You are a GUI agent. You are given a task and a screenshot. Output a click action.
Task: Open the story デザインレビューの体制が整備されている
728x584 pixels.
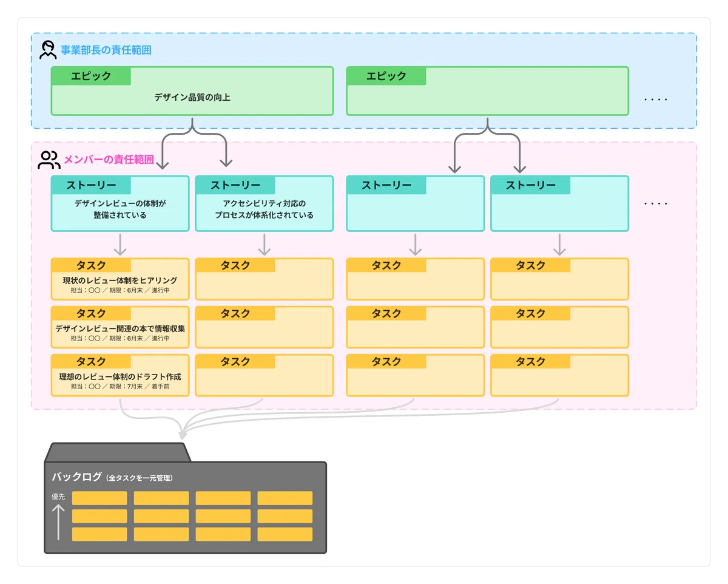120,203
